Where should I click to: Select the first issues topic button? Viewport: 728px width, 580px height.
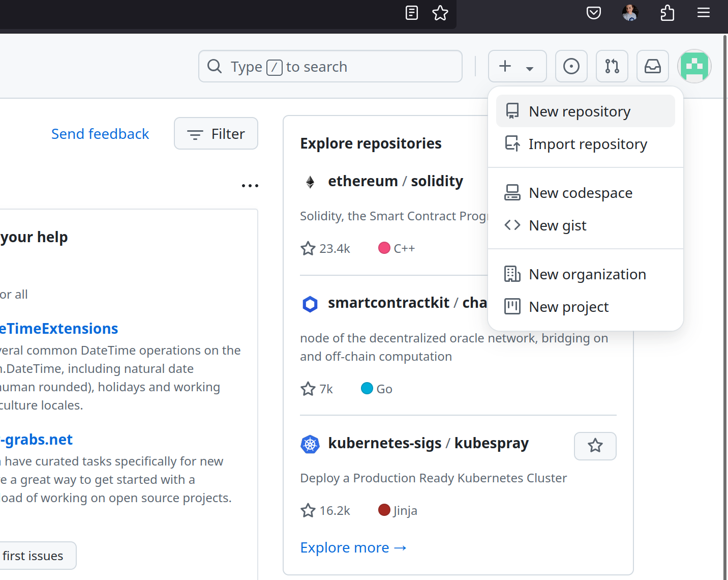(38, 556)
